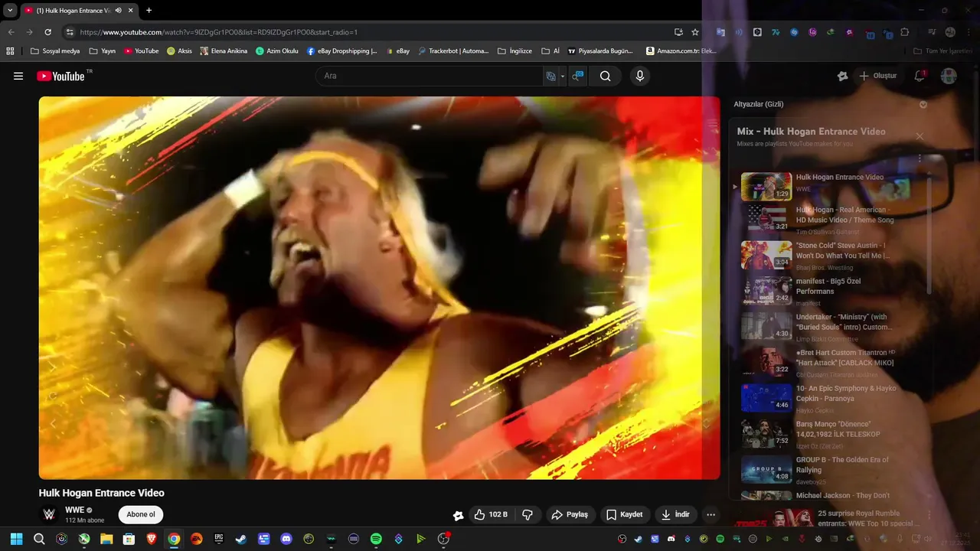Open Discord from the taskbar
This screenshot has height=551, width=980.
click(286, 539)
